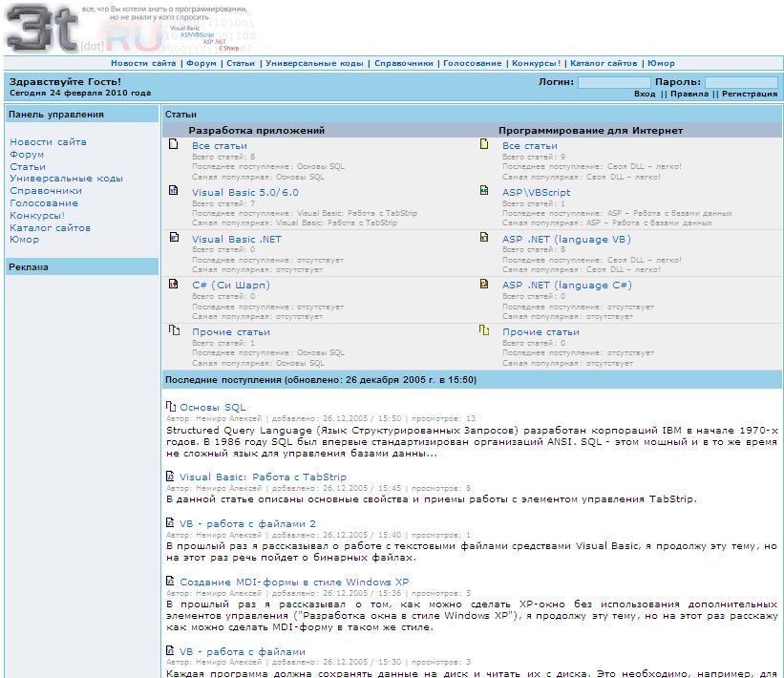784x678 pixels.
Task: Click the 'Программирование для Интернет' column heading
Action: click(590, 131)
